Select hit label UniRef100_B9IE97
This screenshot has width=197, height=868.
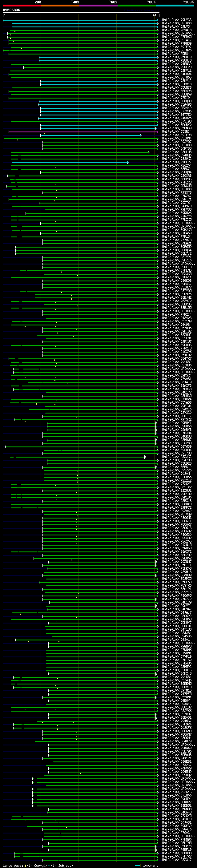(177, 47)
